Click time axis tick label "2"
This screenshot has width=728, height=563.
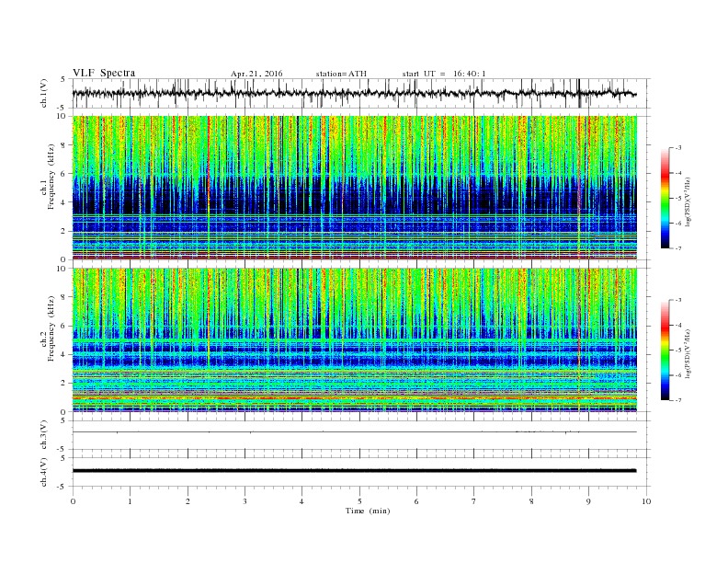[188, 501]
